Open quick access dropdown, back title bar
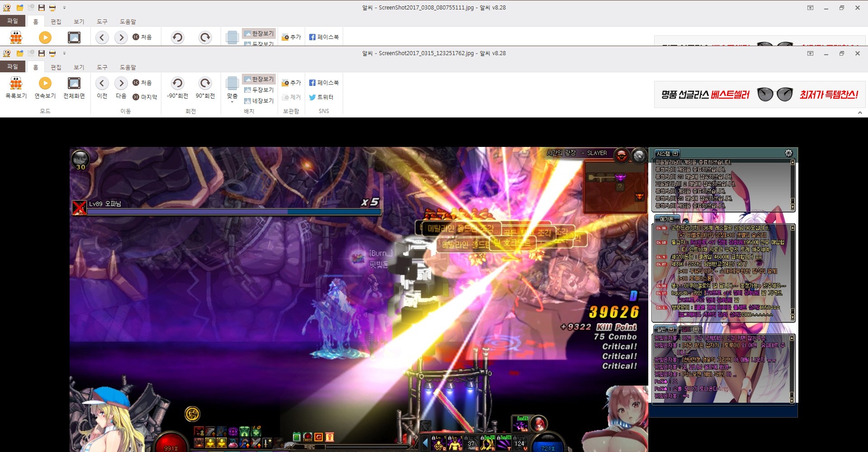Image resolution: width=868 pixels, height=452 pixels. 64,8
